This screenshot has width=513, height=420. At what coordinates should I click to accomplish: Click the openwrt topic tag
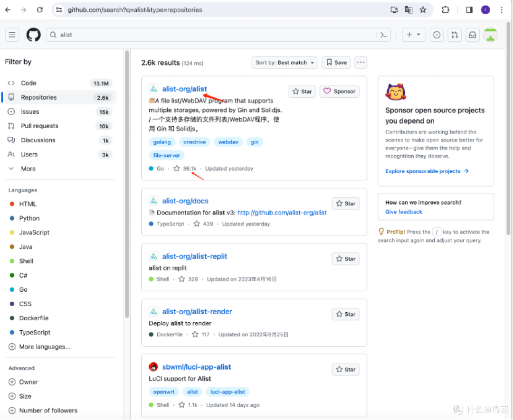pos(163,392)
